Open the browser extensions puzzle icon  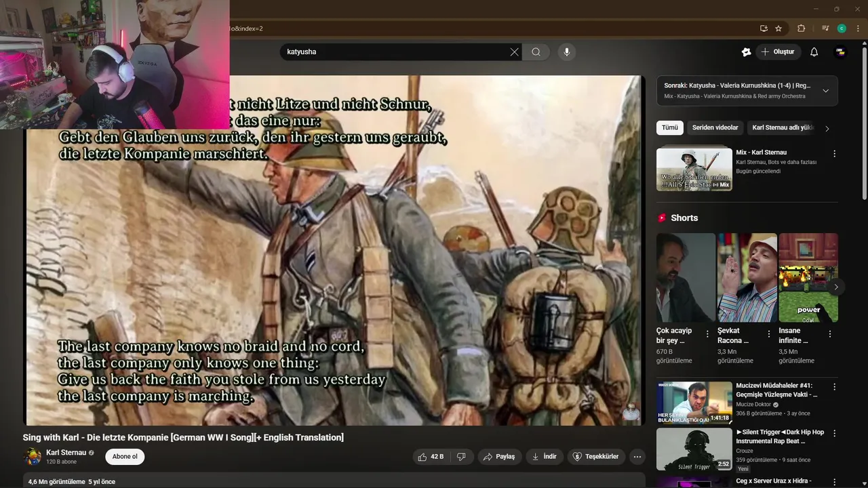pyautogui.click(x=802, y=28)
